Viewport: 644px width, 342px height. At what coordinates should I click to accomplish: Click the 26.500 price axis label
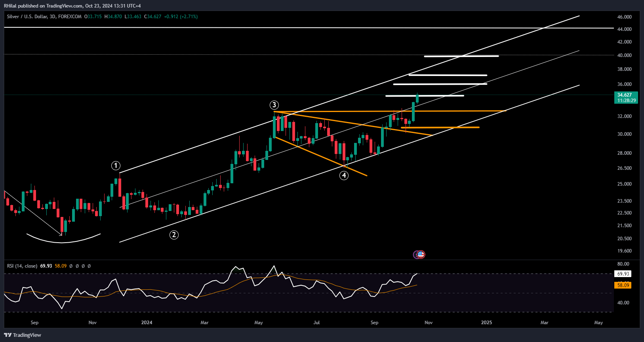click(625, 168)
